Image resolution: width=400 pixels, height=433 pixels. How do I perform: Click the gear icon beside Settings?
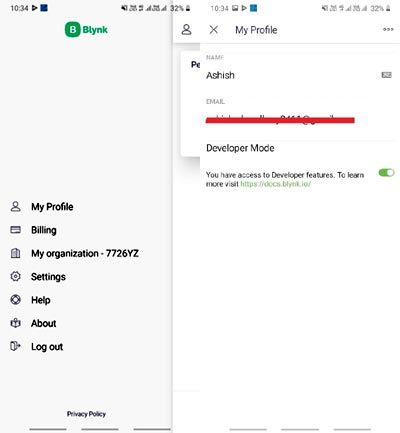coord(15,276)
